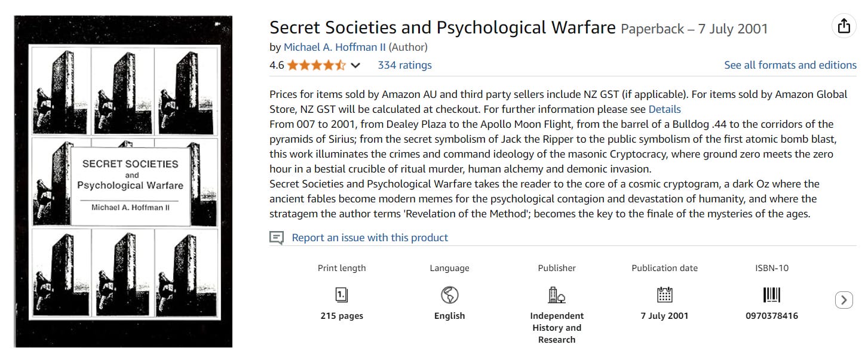Click the book title heading
868x363 pixels.
pyautogui.click(x=442, y=27)
